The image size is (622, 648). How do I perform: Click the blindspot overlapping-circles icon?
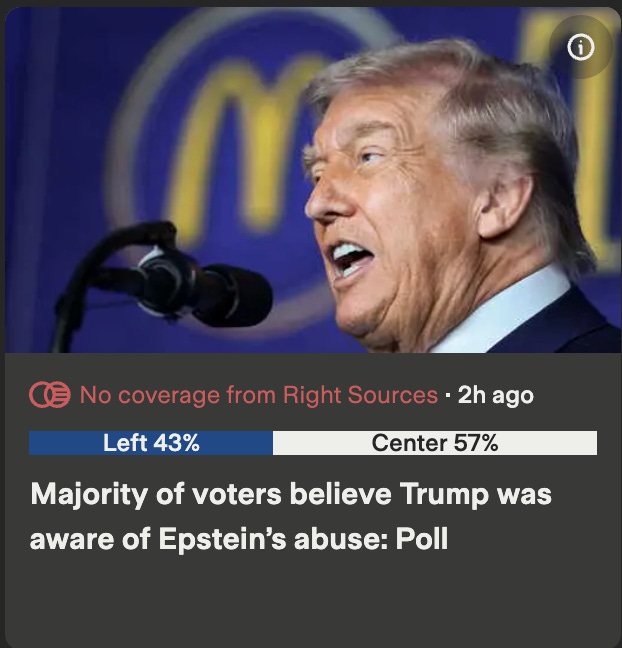coord(50,395)
